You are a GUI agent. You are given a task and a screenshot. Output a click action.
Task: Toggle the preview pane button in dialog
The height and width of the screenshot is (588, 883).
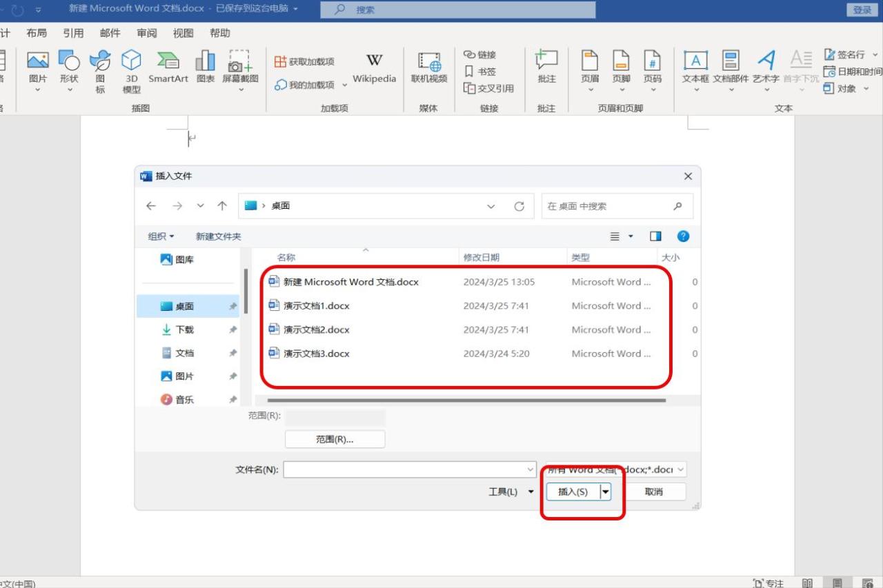(x=655, y=236)
